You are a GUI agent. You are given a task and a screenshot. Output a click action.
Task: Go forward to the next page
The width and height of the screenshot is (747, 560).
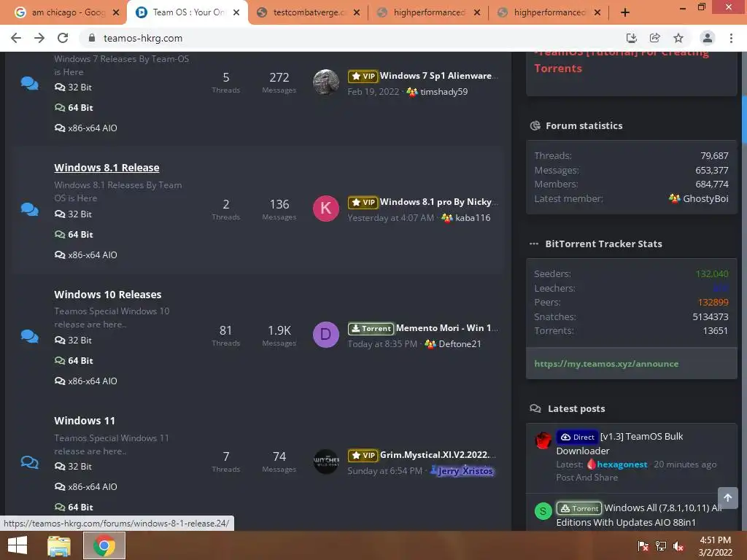coord(39,38)
